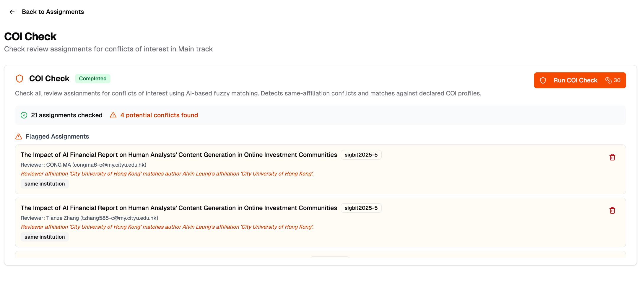
Task: Click the 4 potential conflicts found text
Action: 159,115
